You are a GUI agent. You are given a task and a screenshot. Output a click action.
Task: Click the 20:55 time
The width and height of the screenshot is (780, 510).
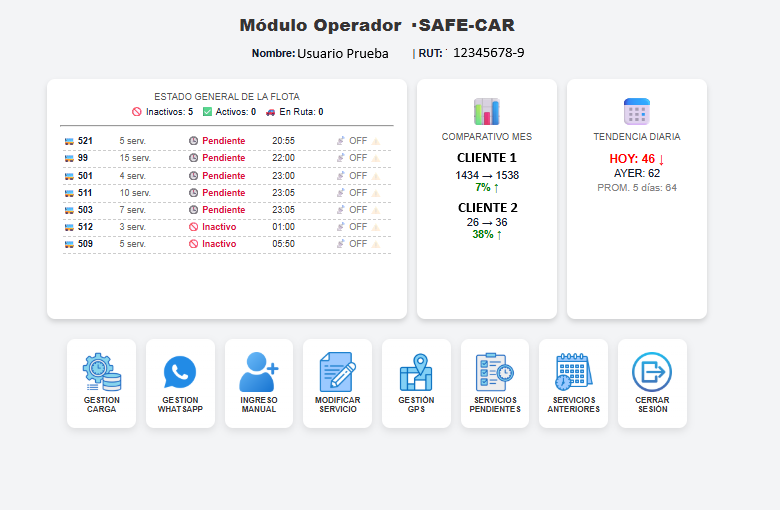coord(284,141)
